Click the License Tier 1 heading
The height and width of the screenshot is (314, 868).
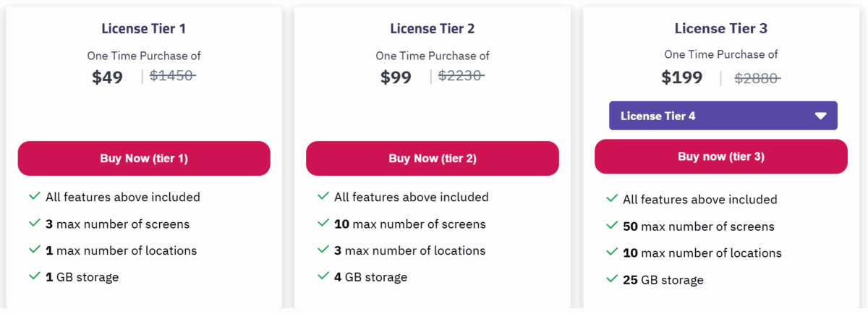(143, 29)
